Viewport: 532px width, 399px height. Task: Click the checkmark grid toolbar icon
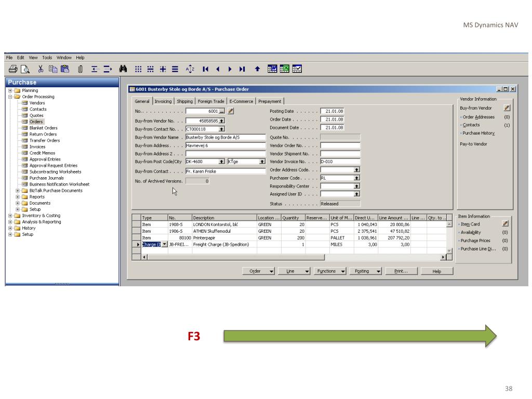click(297, 69)
